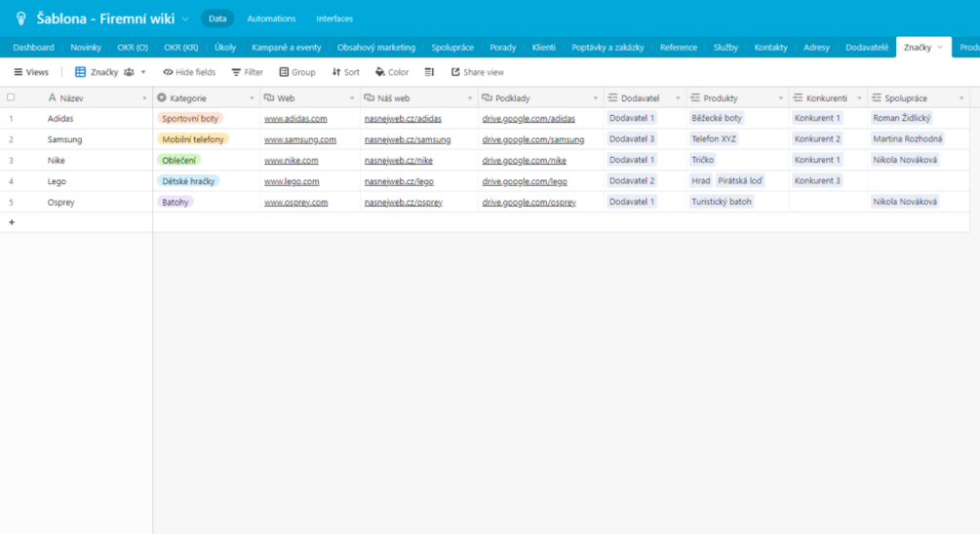
Task: Expand the Značky table tab chevron
Action: pyautogui.click(x=940, y=48)
